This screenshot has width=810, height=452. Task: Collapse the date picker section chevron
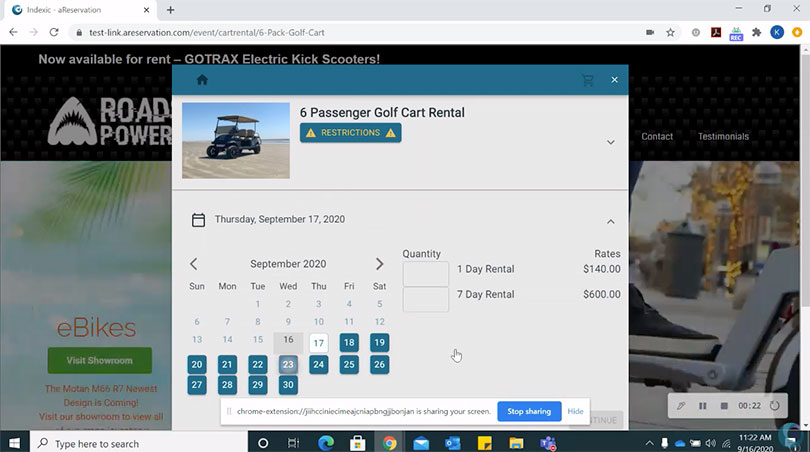tap(611, 222)
